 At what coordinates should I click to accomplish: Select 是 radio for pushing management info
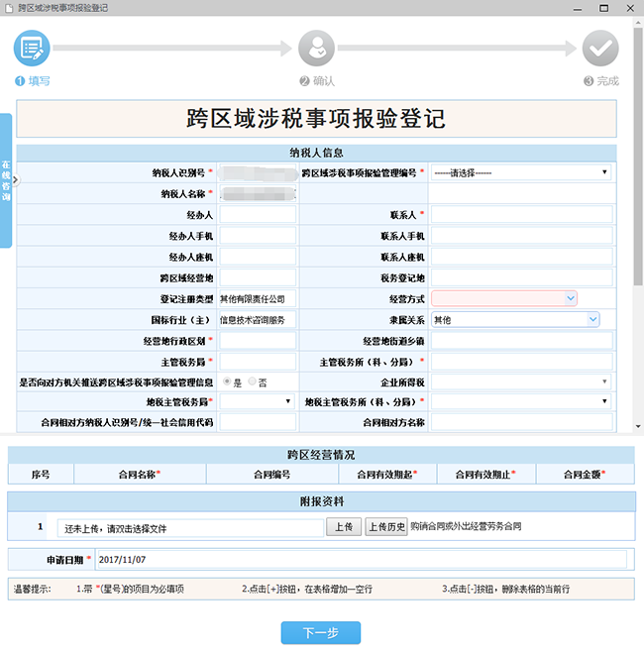[227, 381]
